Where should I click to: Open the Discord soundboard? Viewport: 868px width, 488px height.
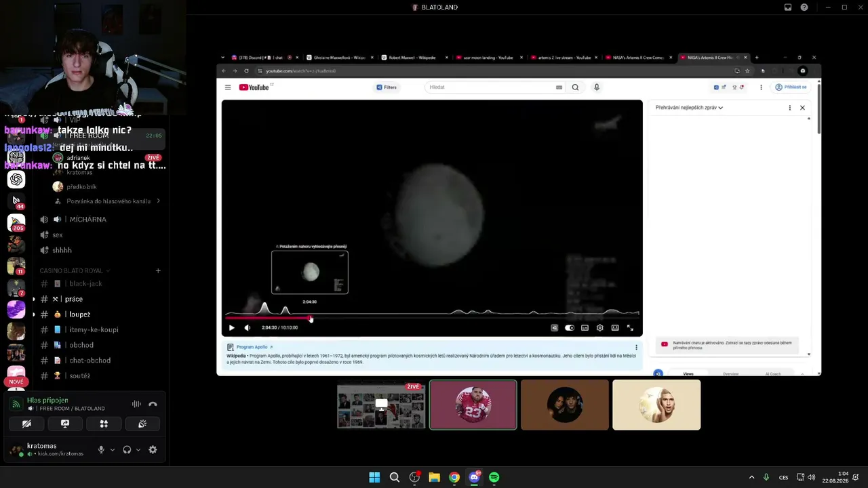142,424
